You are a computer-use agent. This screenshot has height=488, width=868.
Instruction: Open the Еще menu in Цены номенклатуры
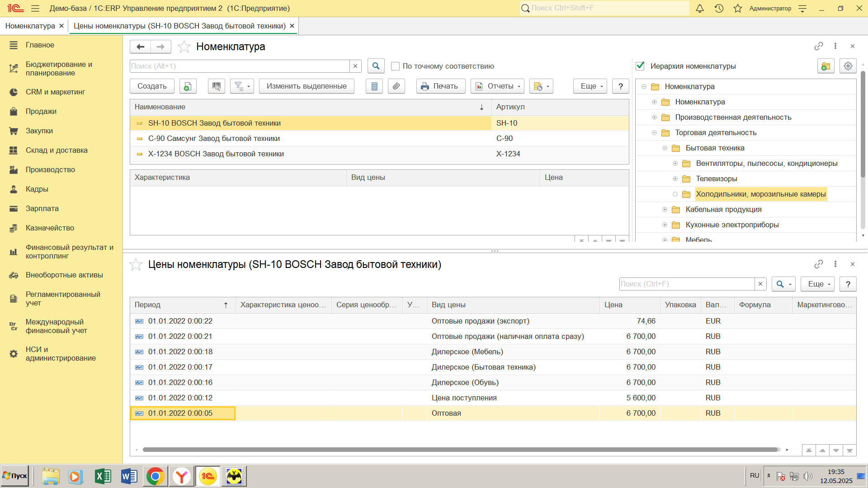(x=817, y=284)
